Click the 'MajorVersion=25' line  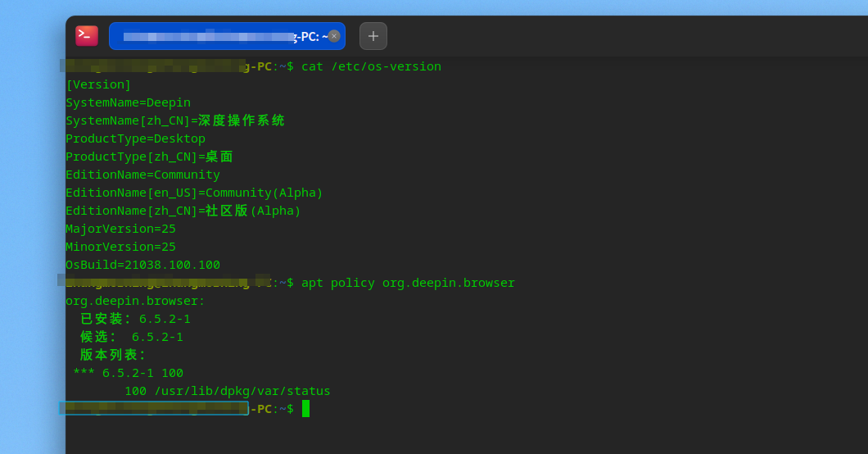120,229
